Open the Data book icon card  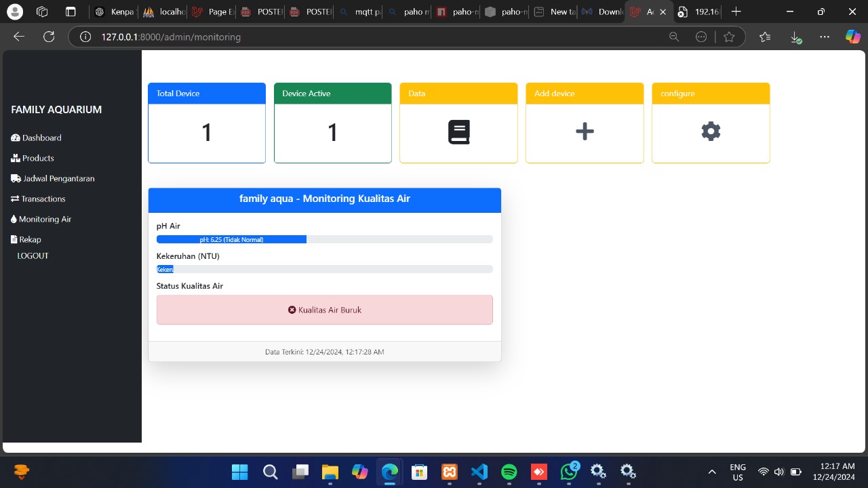click(458, 132)
